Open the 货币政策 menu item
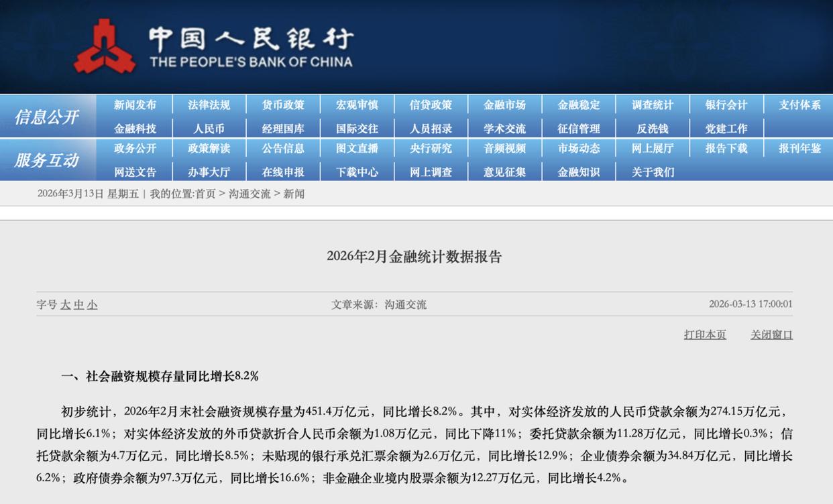This screenshot has width=833, height=504. pos(283,105)
